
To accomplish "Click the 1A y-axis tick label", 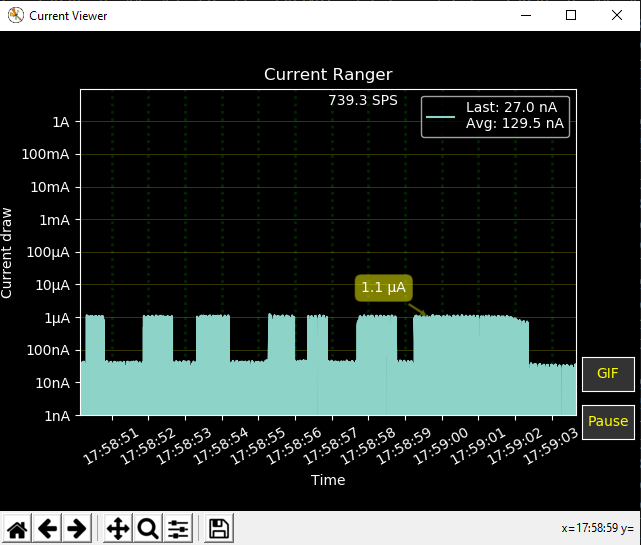I will pos(61,122).
